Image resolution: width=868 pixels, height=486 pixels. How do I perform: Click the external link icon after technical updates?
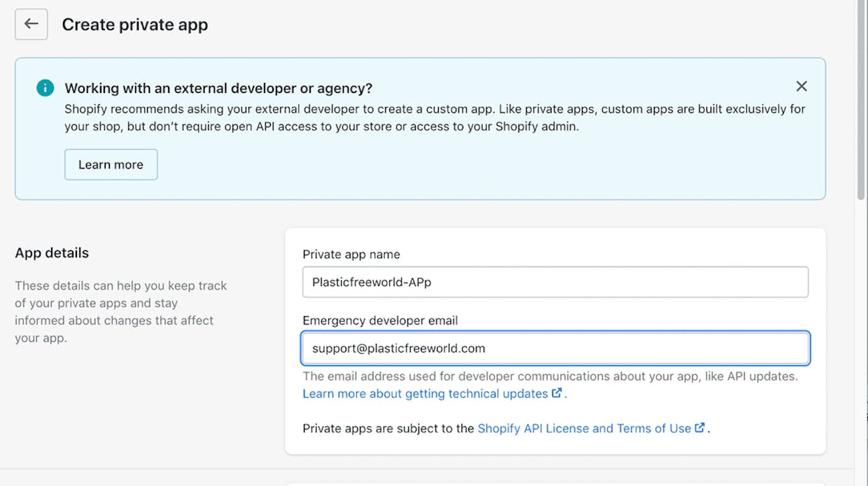point(557,393)
